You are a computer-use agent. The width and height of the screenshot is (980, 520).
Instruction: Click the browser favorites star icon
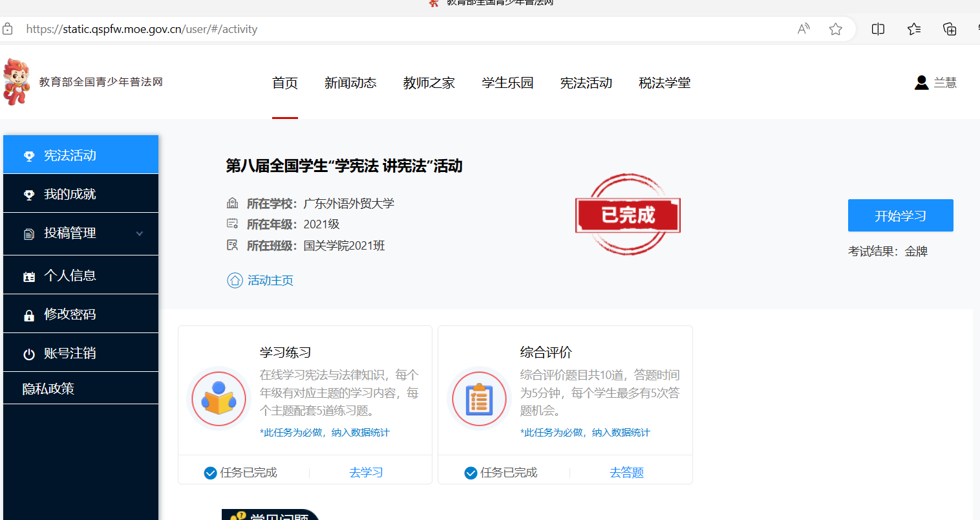pyautogui.click(x=836, y=29)
